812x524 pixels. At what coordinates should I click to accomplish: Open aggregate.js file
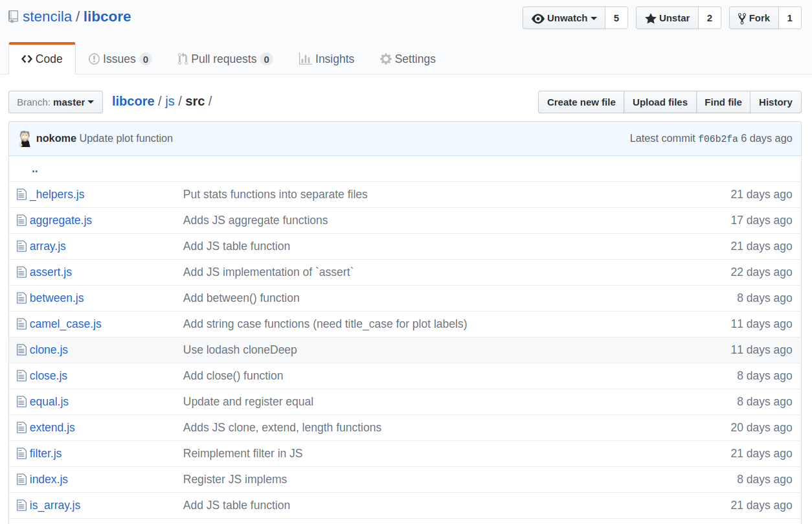tap(61, 220)
